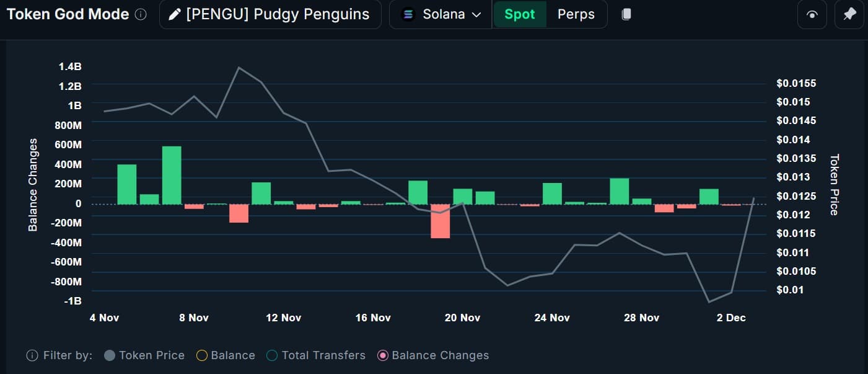The width and height of the screenshot is (868, 374).
Task: Click the tallest green bar near 8 Nov
Action: 172,174
